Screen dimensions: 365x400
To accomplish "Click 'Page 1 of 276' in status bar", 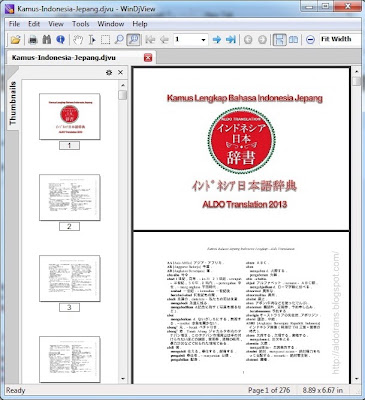I will point(269,390).
